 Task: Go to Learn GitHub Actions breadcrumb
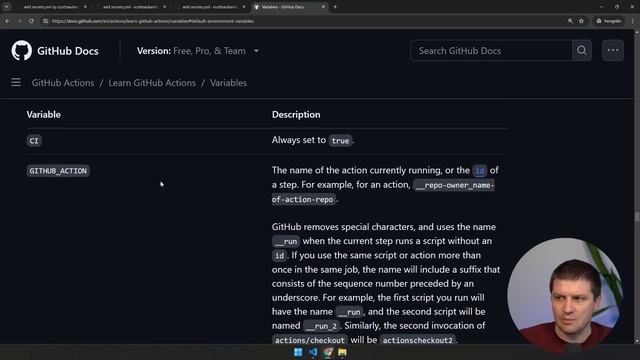pos(152,83)
